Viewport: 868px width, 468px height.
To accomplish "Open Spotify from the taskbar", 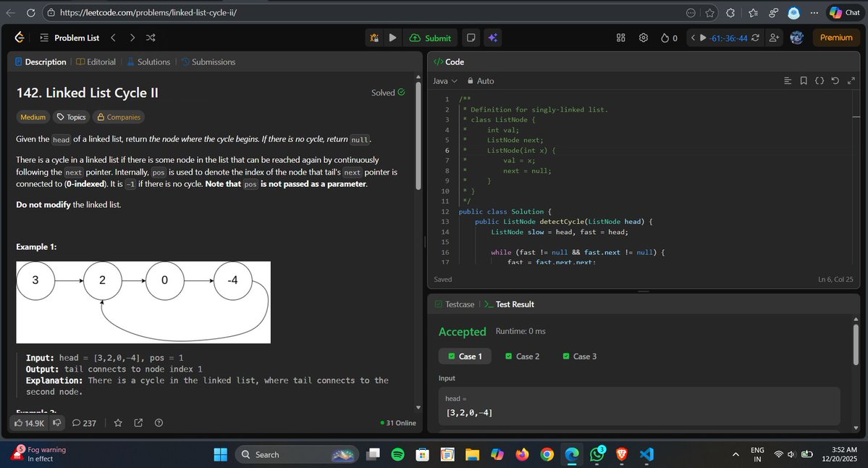I will 397,455.
